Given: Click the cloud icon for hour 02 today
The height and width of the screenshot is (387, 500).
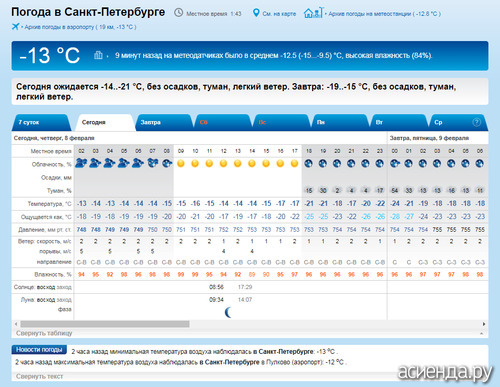Looking at the screenshot, I should point(81,163).
